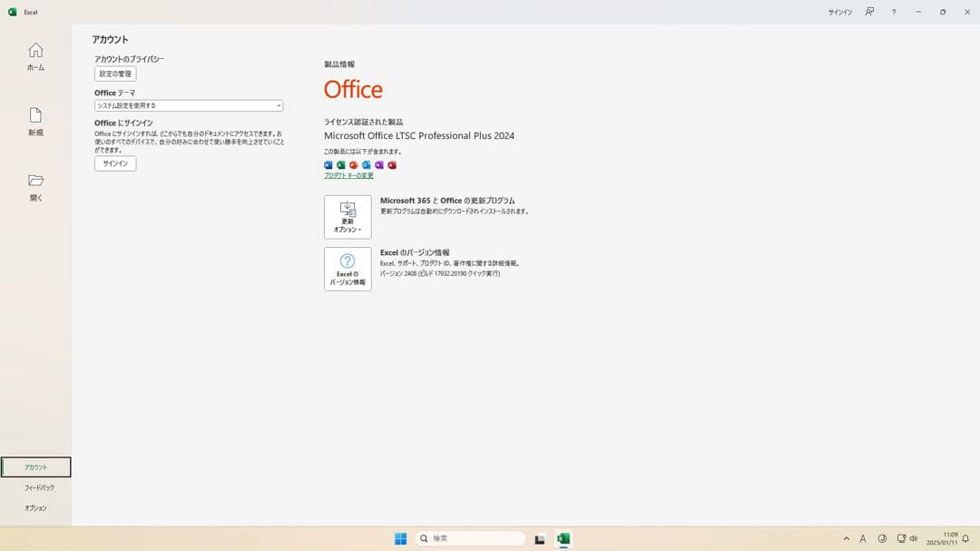980x551 pixels.
Task: Open 新規 from the sidebar
Action: point(35,121)
